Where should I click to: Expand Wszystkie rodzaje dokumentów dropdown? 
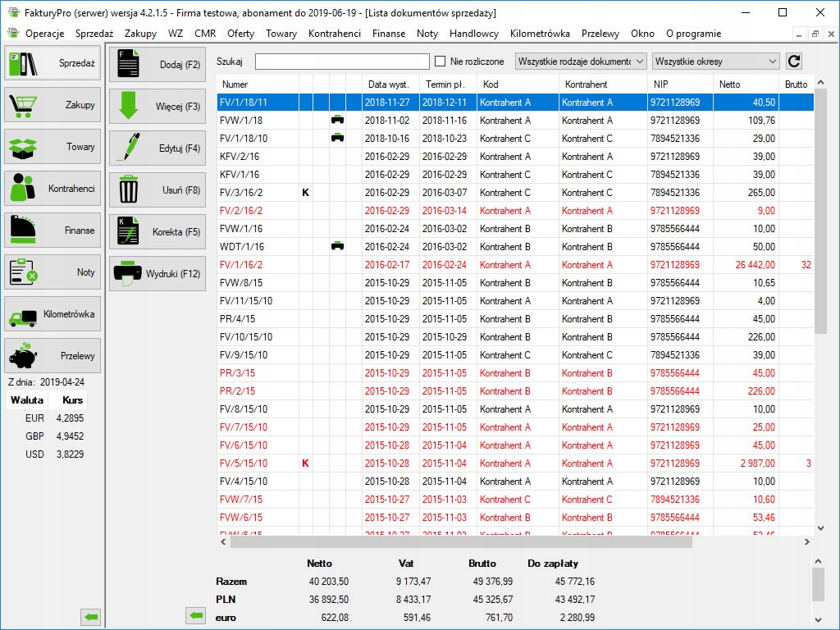pos(581,62)
